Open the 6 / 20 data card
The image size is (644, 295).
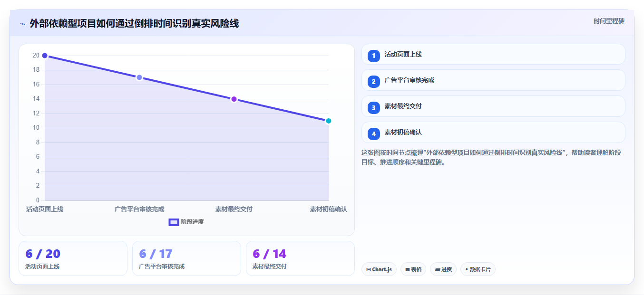coord(73,258)
